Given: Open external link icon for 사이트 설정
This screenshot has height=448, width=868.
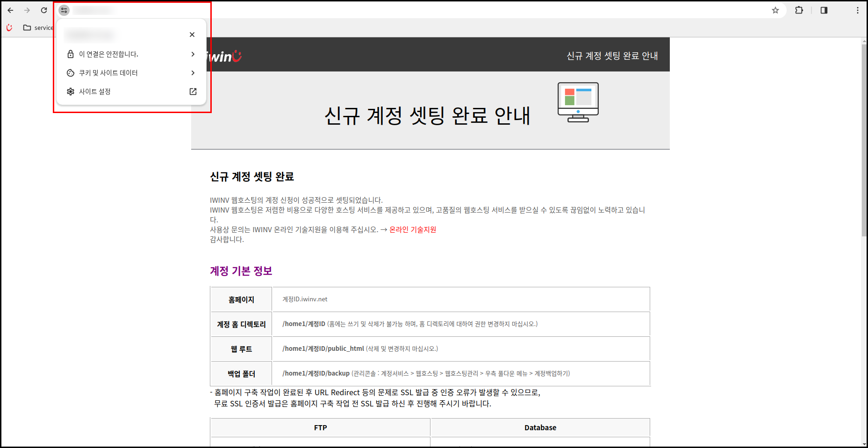Looking at the screenshot, I should coord(193,92).
